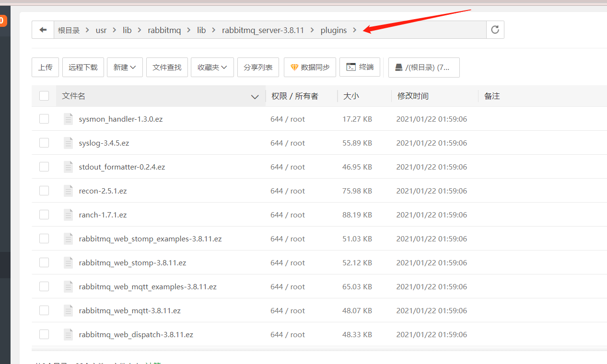Click the recon-2.5.1.ez file icon

[x=69, y=191]
